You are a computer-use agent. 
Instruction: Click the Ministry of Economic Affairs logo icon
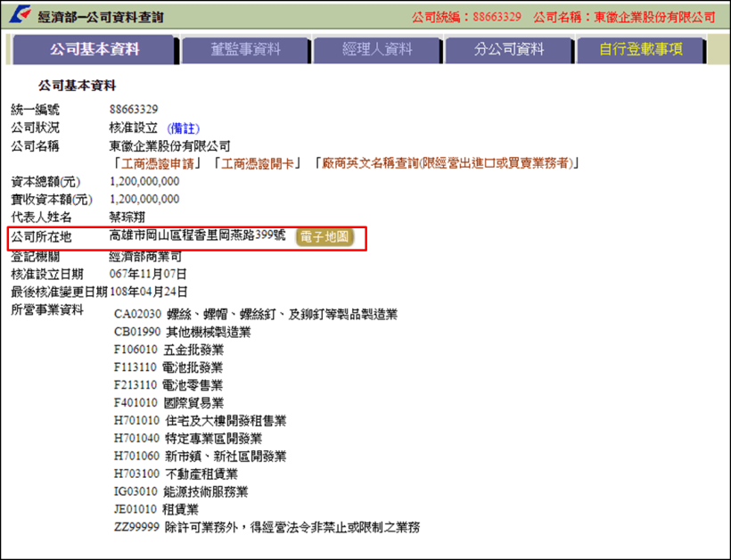click(20, 14)
